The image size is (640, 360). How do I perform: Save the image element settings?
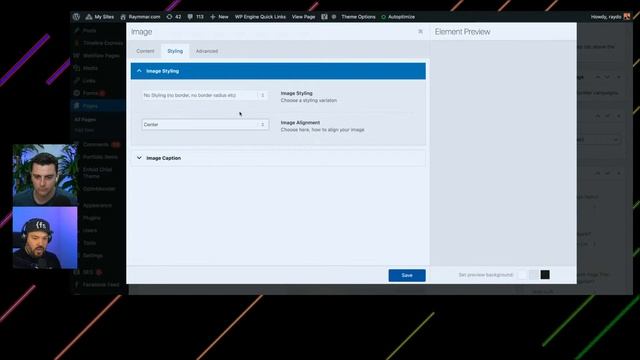click(407, 275)
